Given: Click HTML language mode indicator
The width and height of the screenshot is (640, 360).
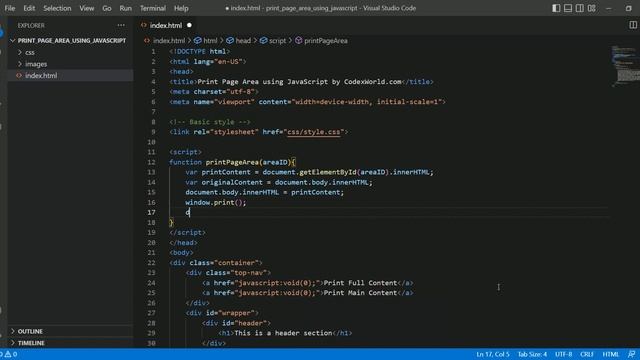Looking at the screenshot, I should 611,354.
